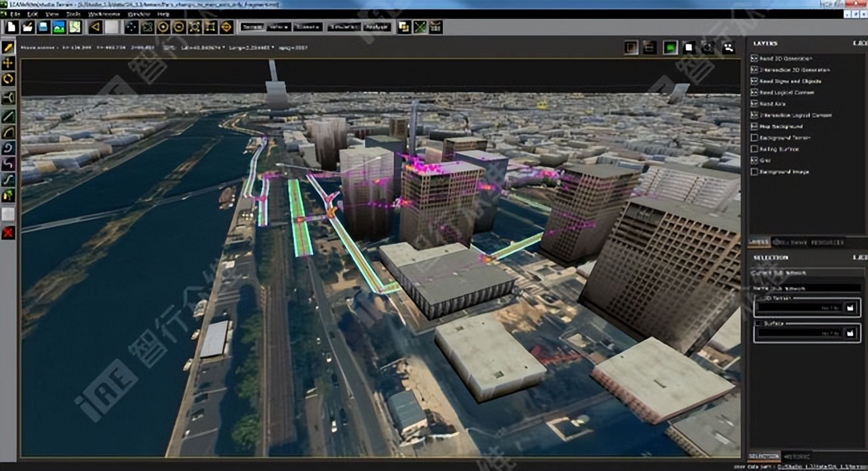The width and height of the screenshot is (868, 471).
Task: Open the Edit menu
Action: pos(33,14)
